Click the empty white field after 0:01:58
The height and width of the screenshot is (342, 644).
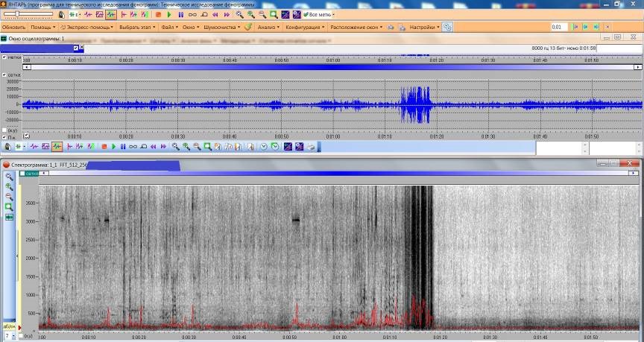619,48
